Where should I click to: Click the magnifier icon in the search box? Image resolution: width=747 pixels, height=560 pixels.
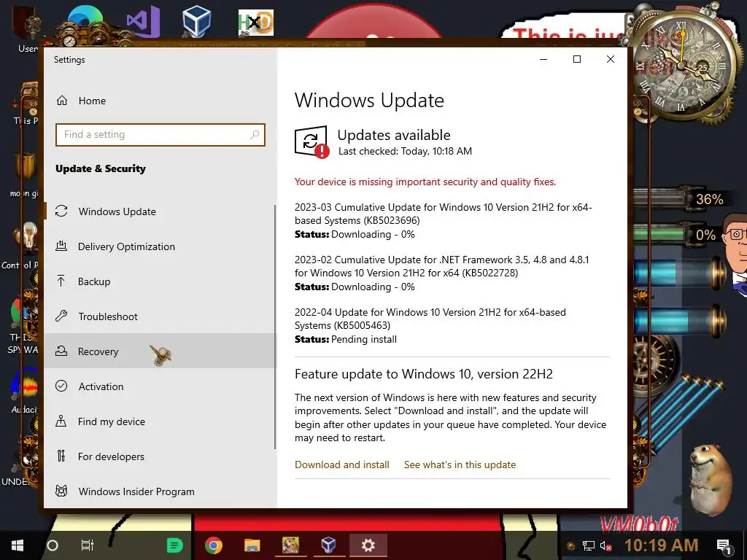click(255, 135)
